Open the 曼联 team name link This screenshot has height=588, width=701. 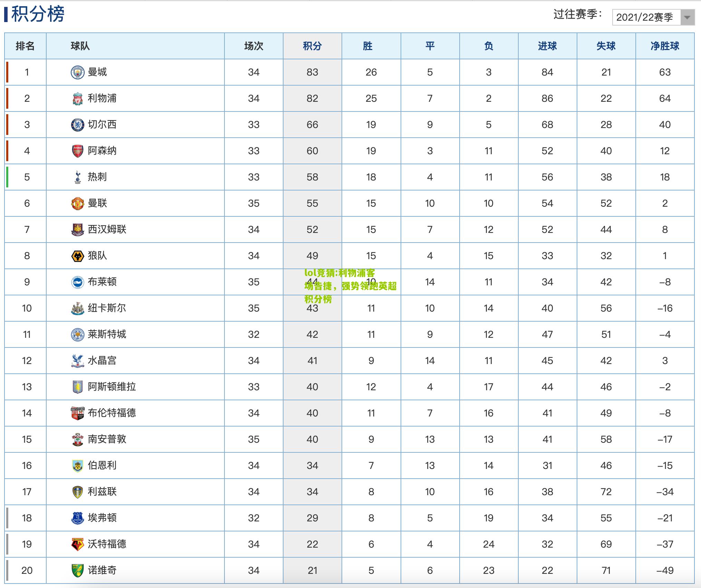tap(97, 203)
